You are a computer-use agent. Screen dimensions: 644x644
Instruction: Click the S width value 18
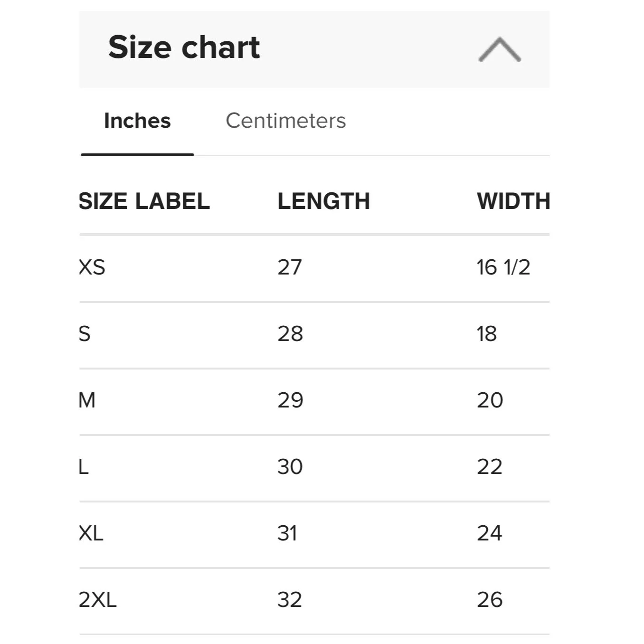coord(487,333)
